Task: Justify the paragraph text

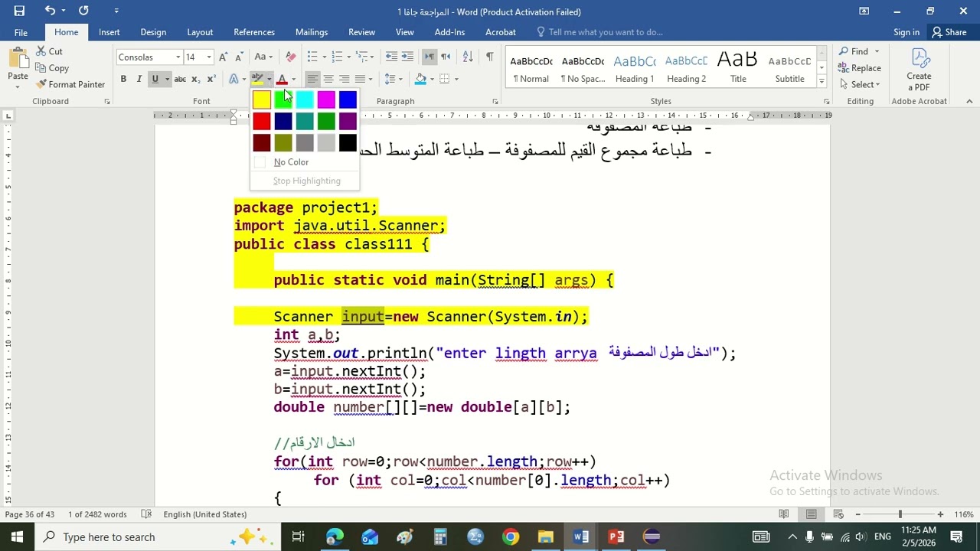Action: pyautogui.click(x=361, y=79)
